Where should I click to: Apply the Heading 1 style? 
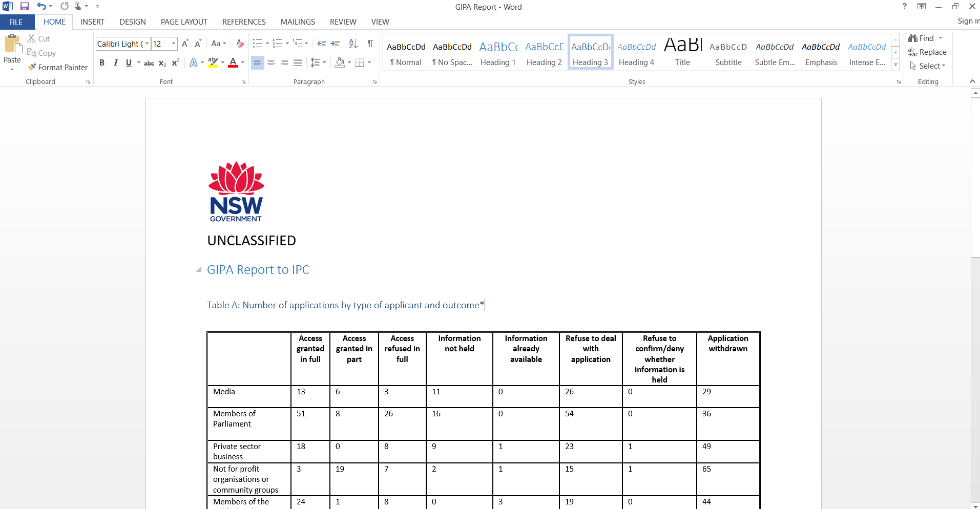tap(498, 53)
